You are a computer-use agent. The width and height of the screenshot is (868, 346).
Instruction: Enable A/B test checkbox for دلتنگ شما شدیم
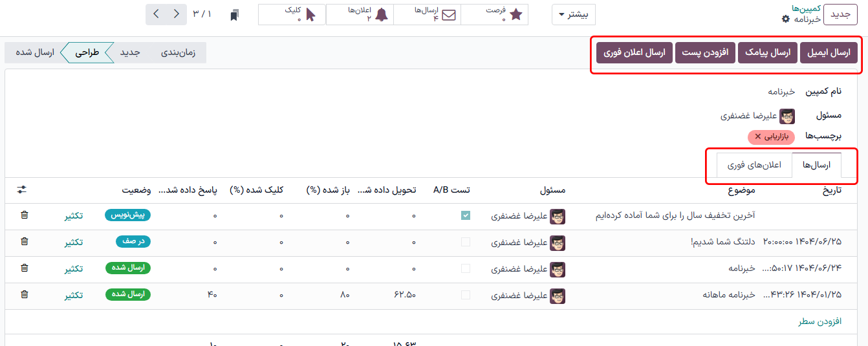466,243
